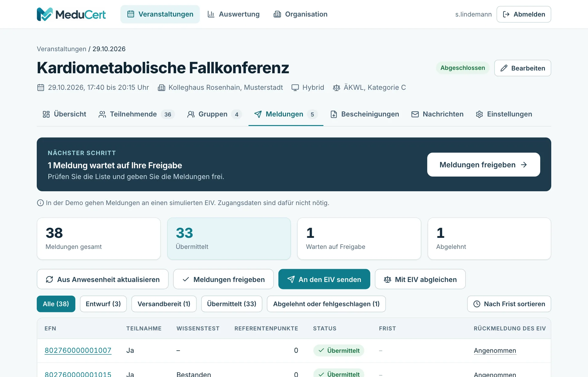The height and width of the screenshot is (377, 588).
Task: Click Mit EIV abgleichen
Action: 420,279
